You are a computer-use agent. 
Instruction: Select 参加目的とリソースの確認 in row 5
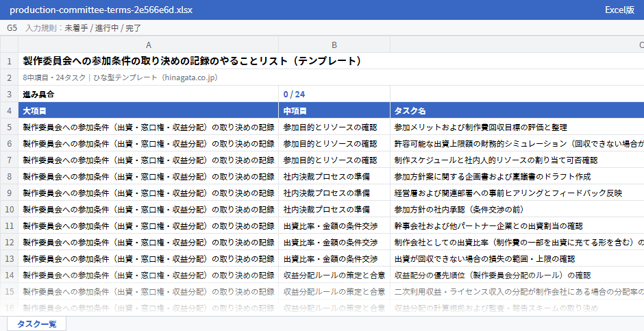coord(334,127)
